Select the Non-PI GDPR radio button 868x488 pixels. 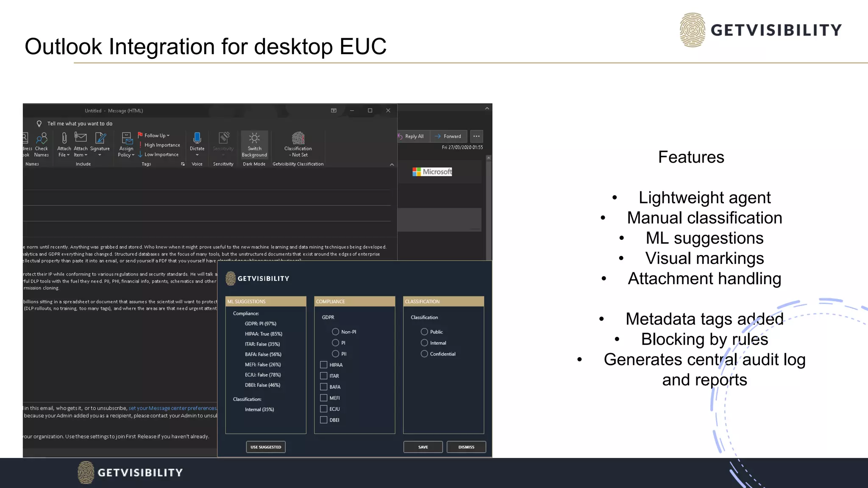pos(335,332)
